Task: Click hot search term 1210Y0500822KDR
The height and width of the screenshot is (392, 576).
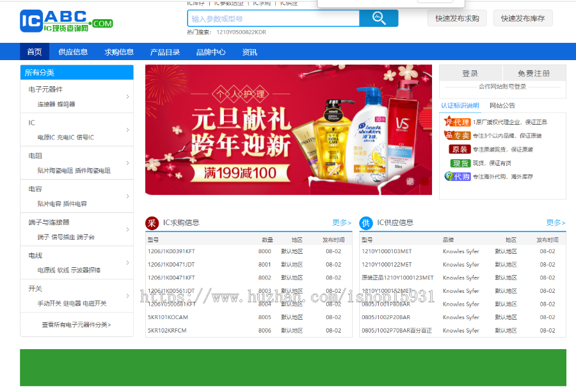Action: pos(241,32)
